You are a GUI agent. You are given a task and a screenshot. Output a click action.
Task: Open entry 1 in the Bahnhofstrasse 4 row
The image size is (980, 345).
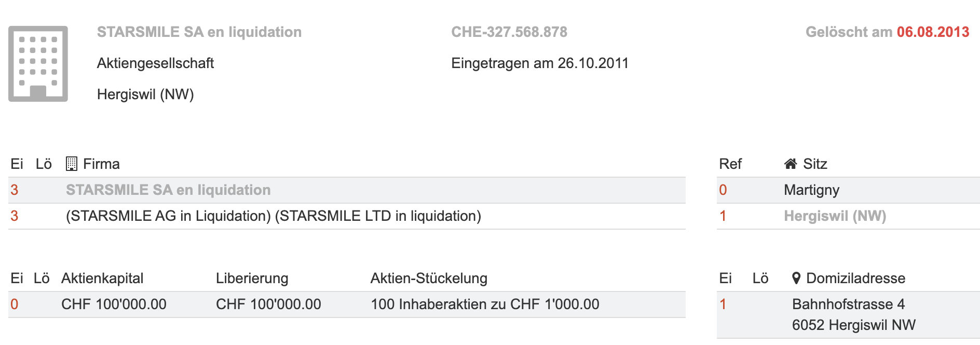[723, 304]
